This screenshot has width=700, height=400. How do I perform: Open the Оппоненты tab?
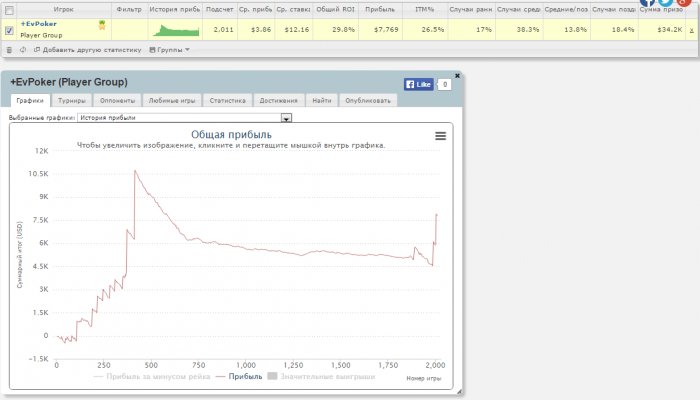(117, 100)
